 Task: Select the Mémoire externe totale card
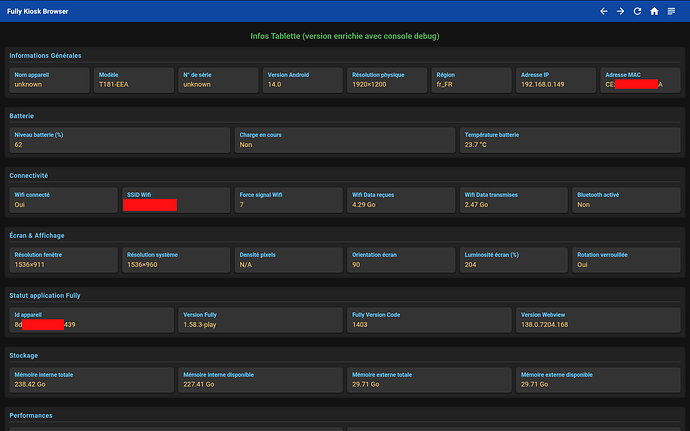(429, 379)
